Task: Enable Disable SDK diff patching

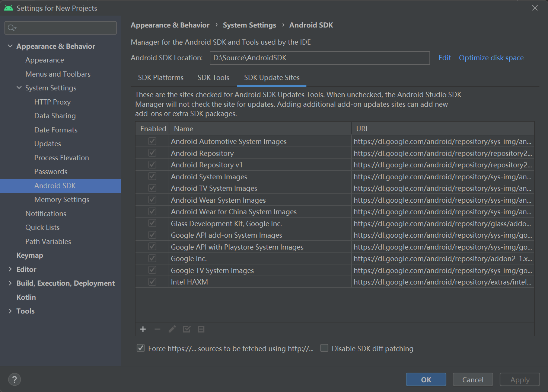Action: pos(324,348)
